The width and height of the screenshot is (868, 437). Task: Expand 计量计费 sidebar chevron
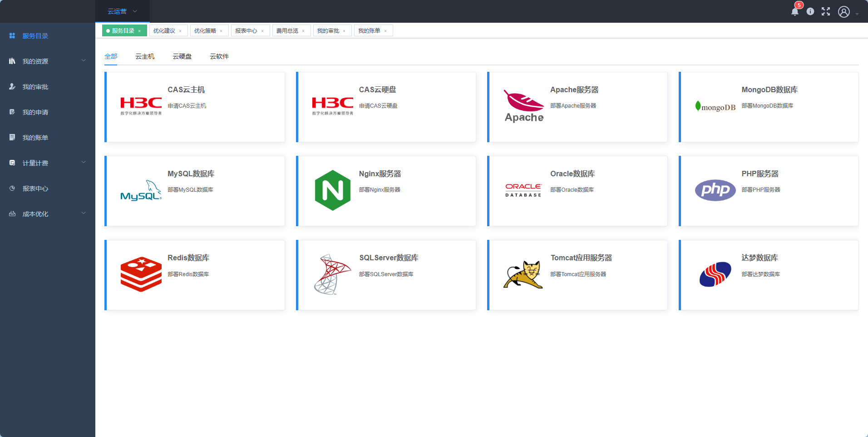84,162
